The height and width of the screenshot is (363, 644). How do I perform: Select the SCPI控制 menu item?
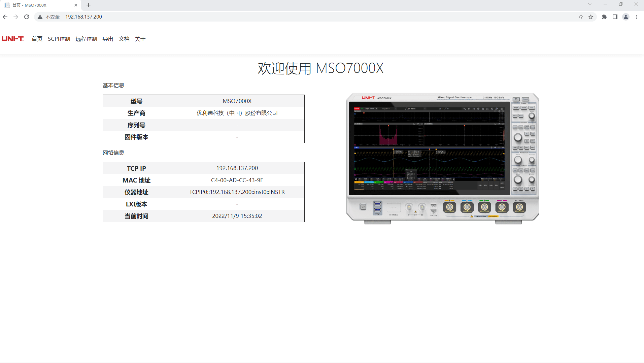[59, 39]
